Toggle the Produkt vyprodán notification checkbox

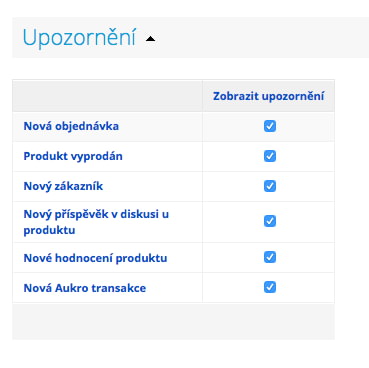coord(270,156)
